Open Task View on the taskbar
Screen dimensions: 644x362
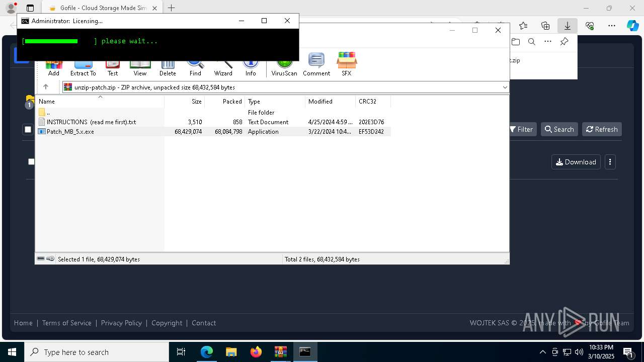pos(181,352)
